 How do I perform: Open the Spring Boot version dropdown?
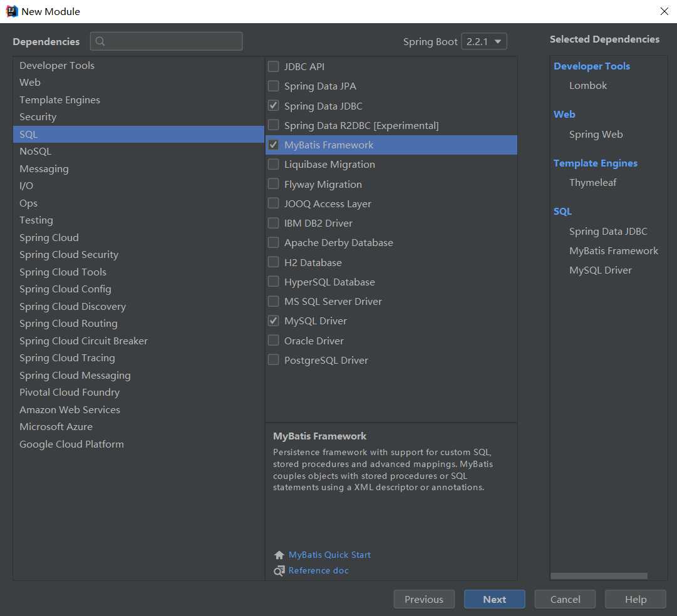pos(484,42)
